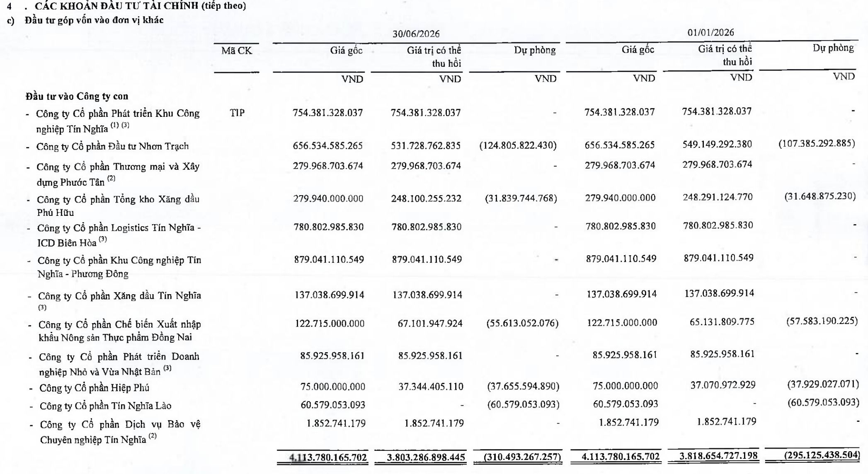Click the 01/01/2026 date heading
Screen dimensions: 868x474
tap(710, 32)
